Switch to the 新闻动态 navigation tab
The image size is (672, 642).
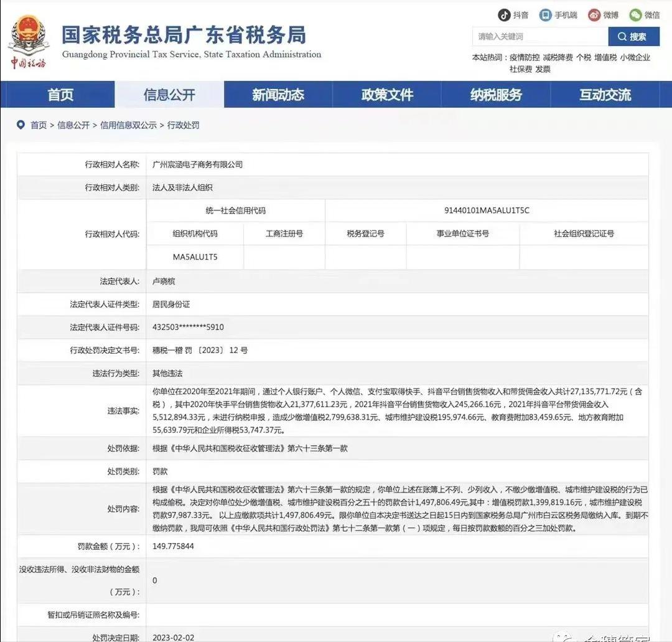coord(278,95)
